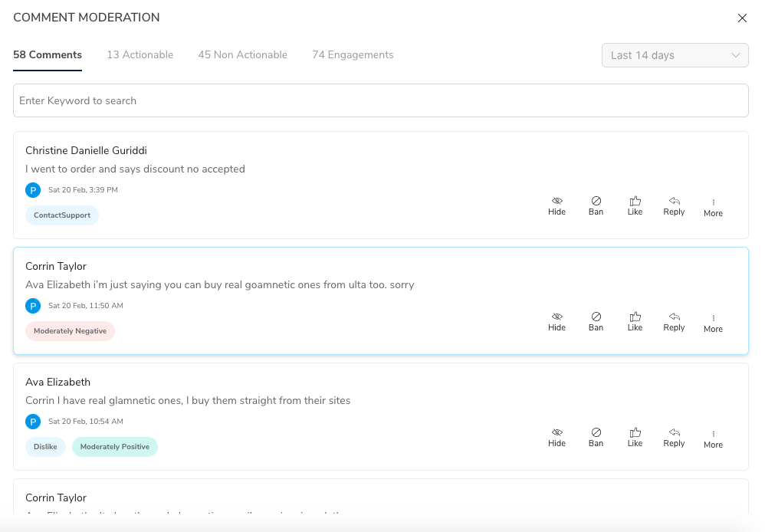Click the P avatar on Christine's comment

click(x=33, y=190)
